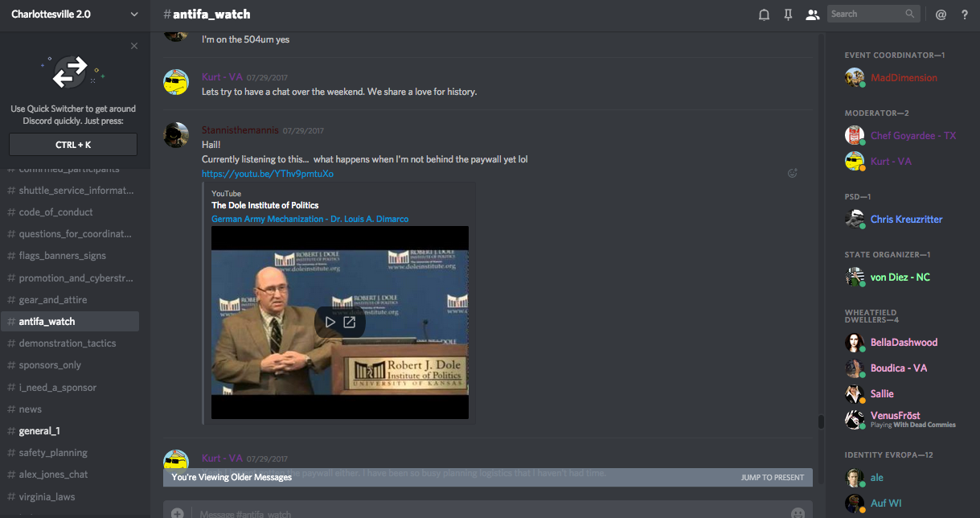Toggle the member list panel
Screen dimensions: 980x518
pyautogui.click(x=813, y=14)
